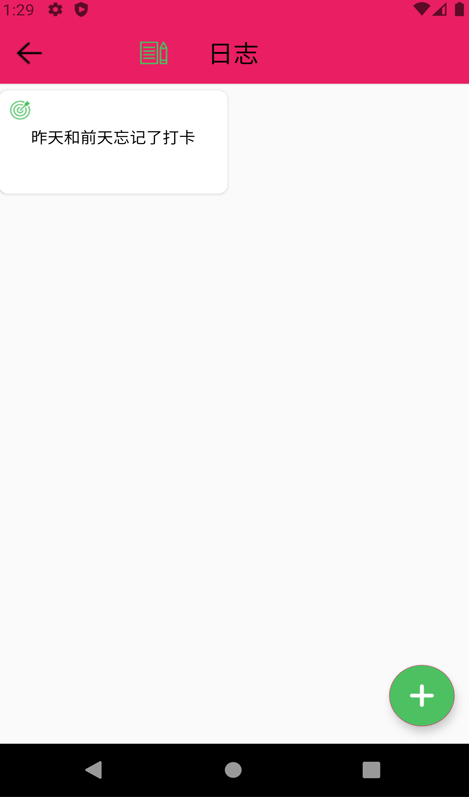Tap black navigation bar between home and recents

click(302, 770)
